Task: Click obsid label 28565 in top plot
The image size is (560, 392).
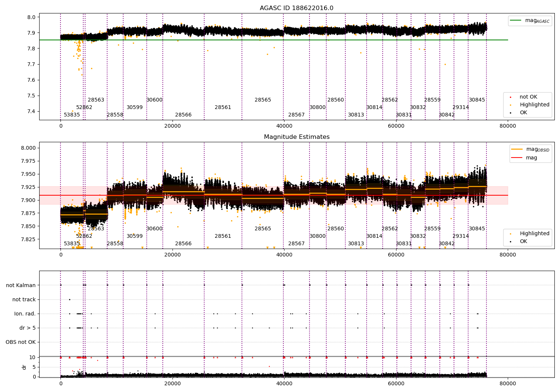Action: tap(263, 100)
